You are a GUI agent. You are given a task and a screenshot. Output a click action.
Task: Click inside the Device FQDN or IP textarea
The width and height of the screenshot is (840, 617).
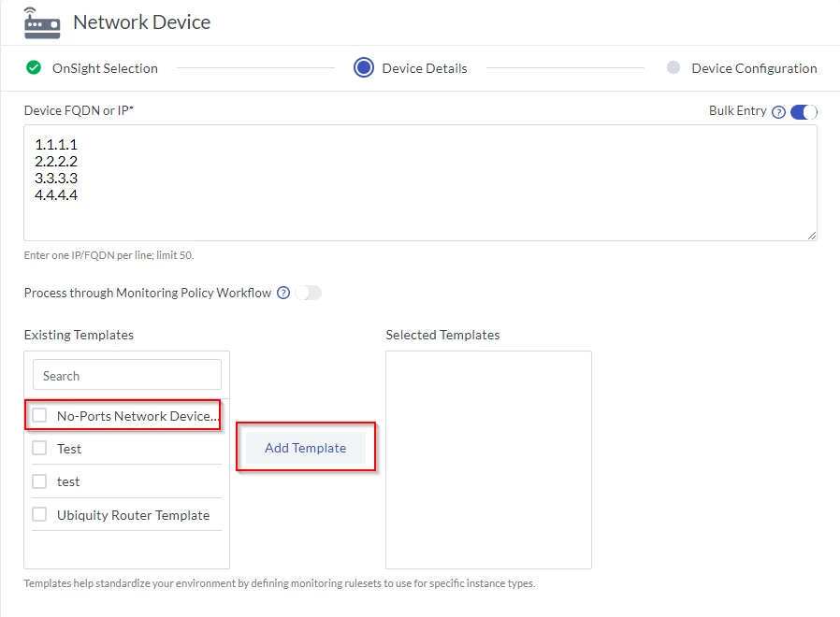(420, 182)
